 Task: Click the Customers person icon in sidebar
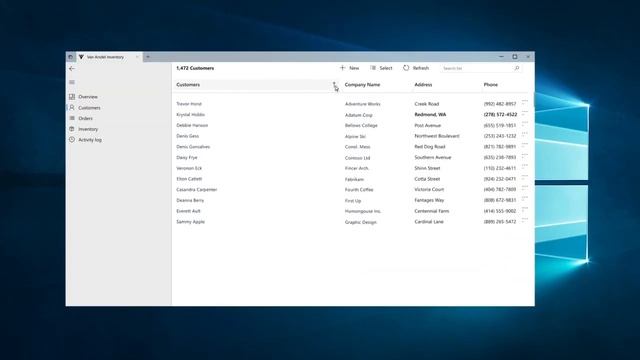(x=72, y=107)
